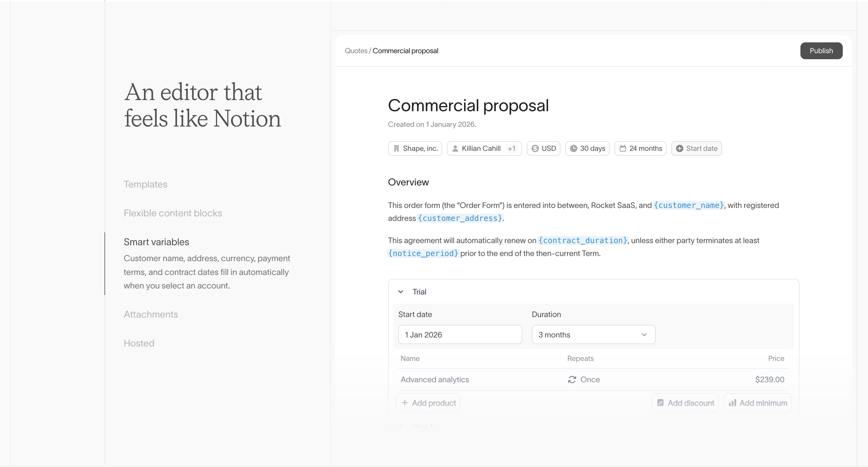Click the building icon beside Shape, inc.
This screenshot has width=868, height=467.
pos(396,148)
